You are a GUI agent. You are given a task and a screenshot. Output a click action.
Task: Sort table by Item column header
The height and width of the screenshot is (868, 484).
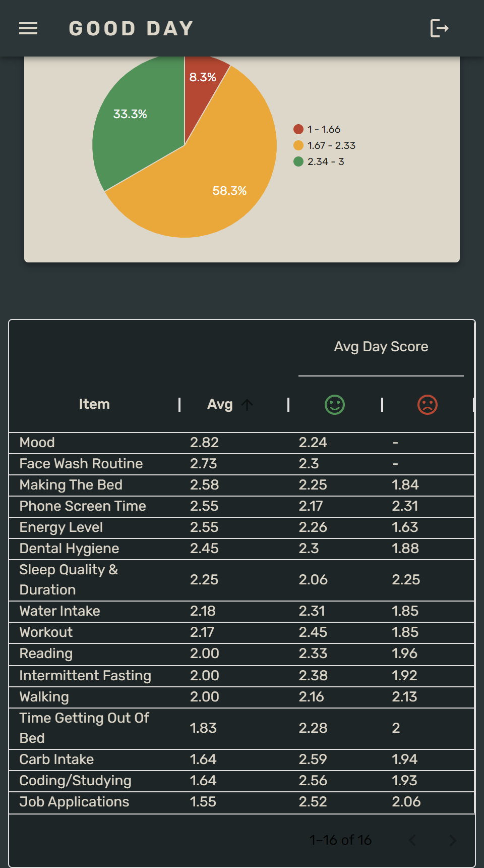coord(94,404)
